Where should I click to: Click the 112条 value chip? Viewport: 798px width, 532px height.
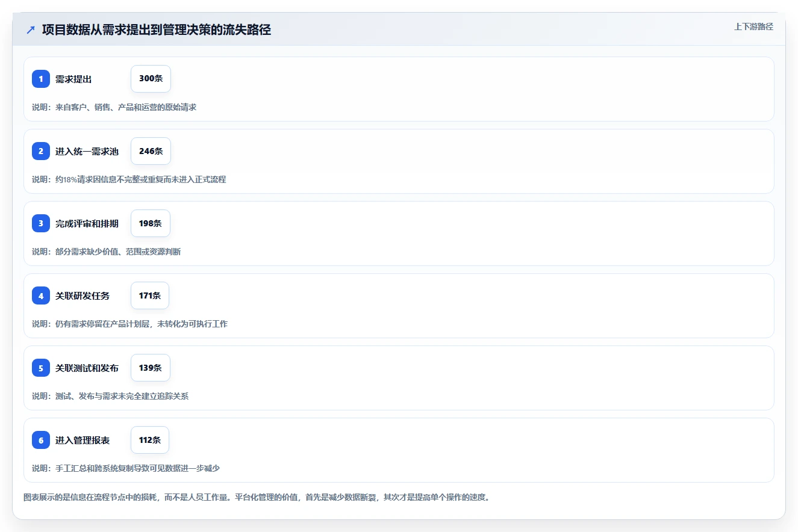[150, 440]
